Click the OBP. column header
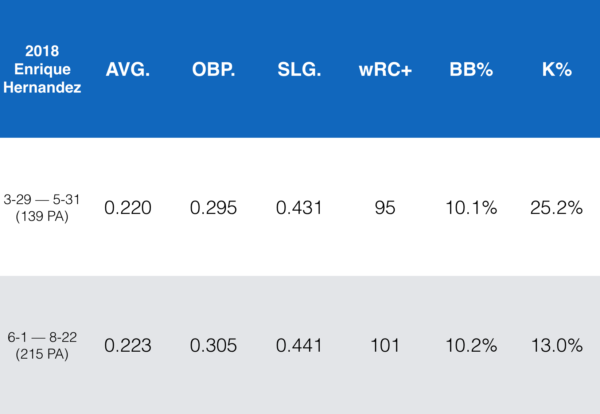Image resolution: width=600 pixels, height=414 pixels. pos(213,69)
